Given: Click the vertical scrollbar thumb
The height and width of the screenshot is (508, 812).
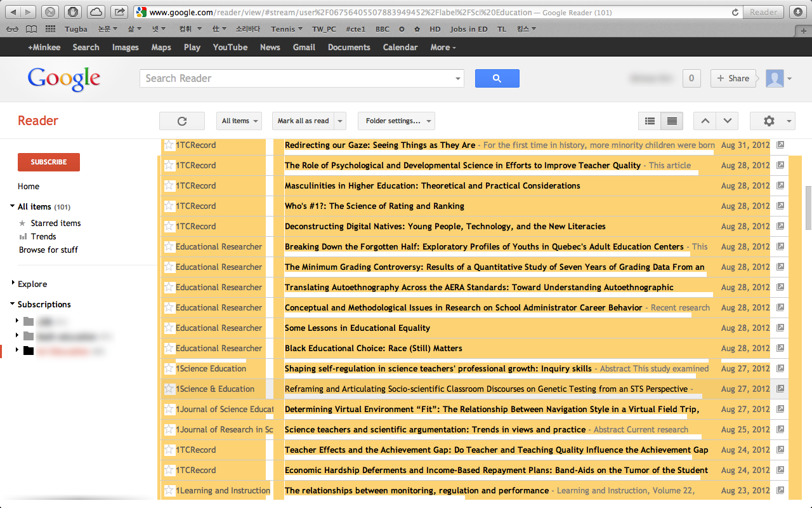Looking at the screenshot, I should click(x=808, y=208).
